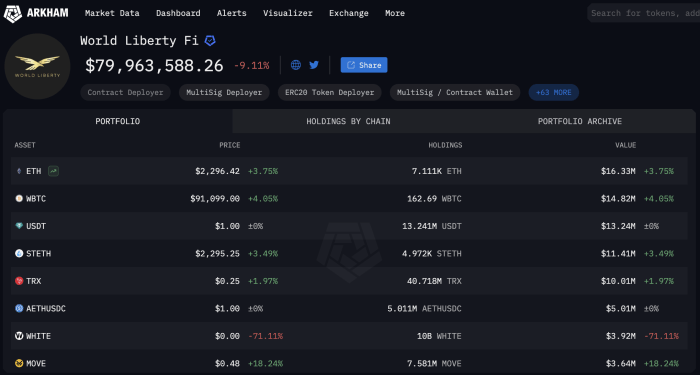
Task: Click the 40.718M TRX holdings cell
Action: (x=434, y=281)
